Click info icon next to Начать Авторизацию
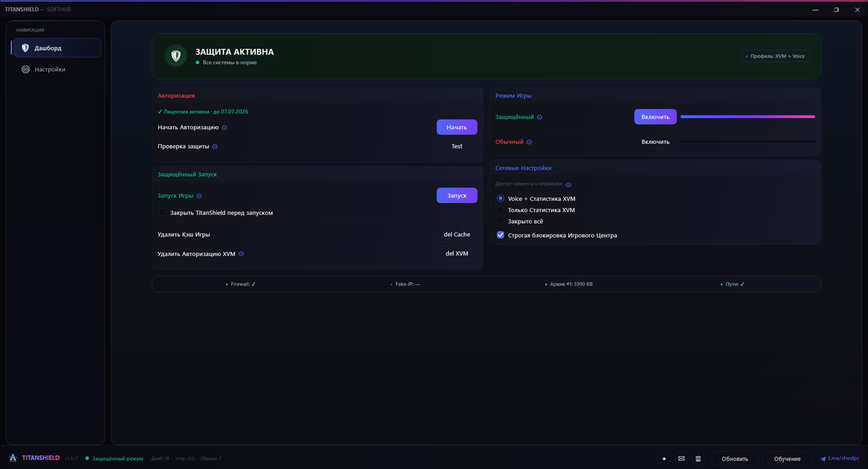Screen dimensions: 868x469 [225, 128]
